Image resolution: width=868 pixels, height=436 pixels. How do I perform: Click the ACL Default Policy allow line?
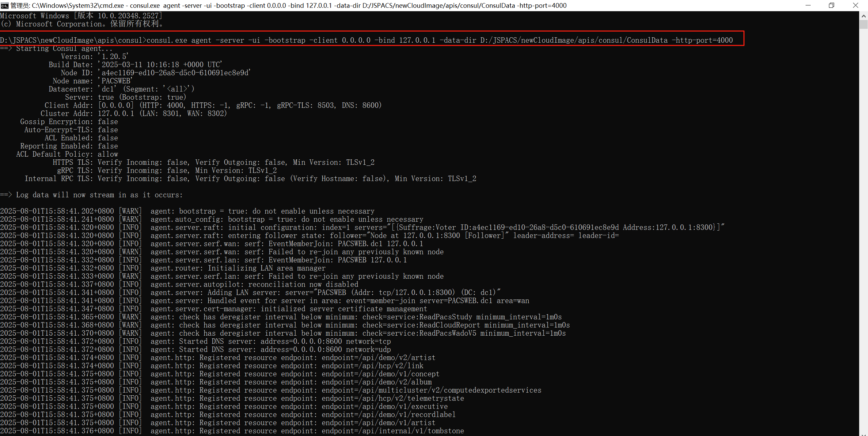pyautogui.click(x=67, y=154)
